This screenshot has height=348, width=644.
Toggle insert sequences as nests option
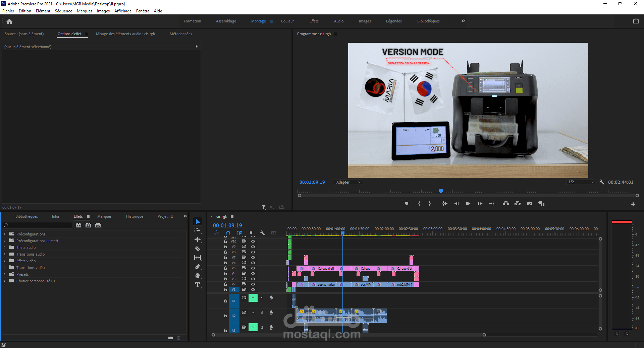(x=217, y=233)
